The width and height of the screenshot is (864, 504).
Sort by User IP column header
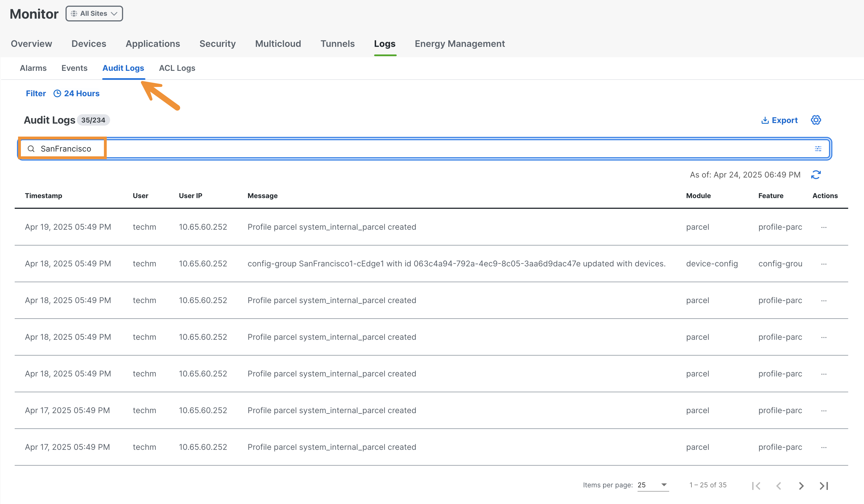(x=191, y=195)
